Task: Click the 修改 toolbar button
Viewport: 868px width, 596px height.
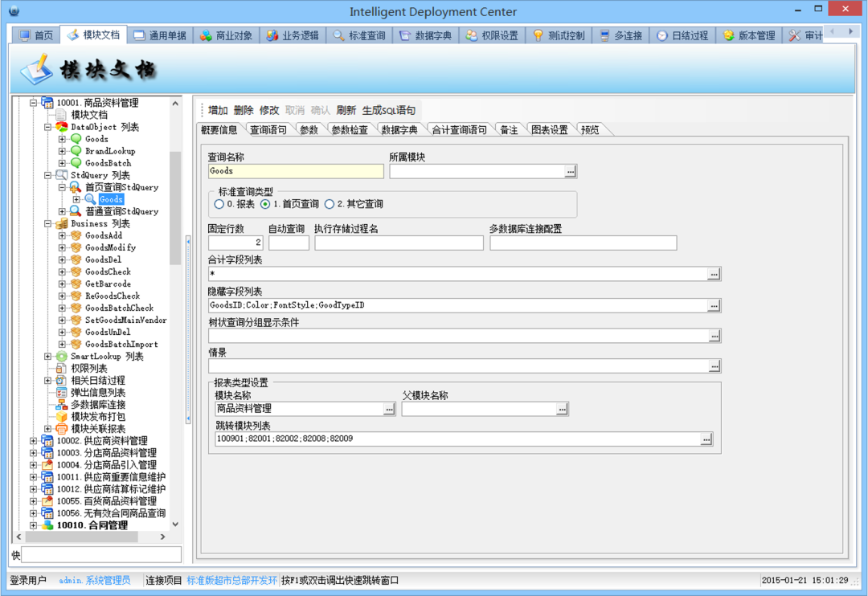Action: [x=269, y=110]
